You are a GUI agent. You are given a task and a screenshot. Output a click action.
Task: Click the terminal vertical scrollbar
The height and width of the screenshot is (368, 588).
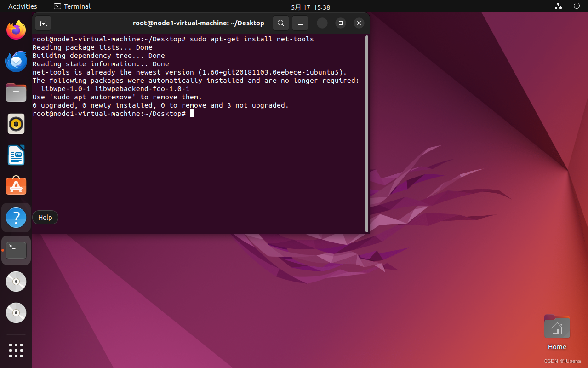coord(366,133)
